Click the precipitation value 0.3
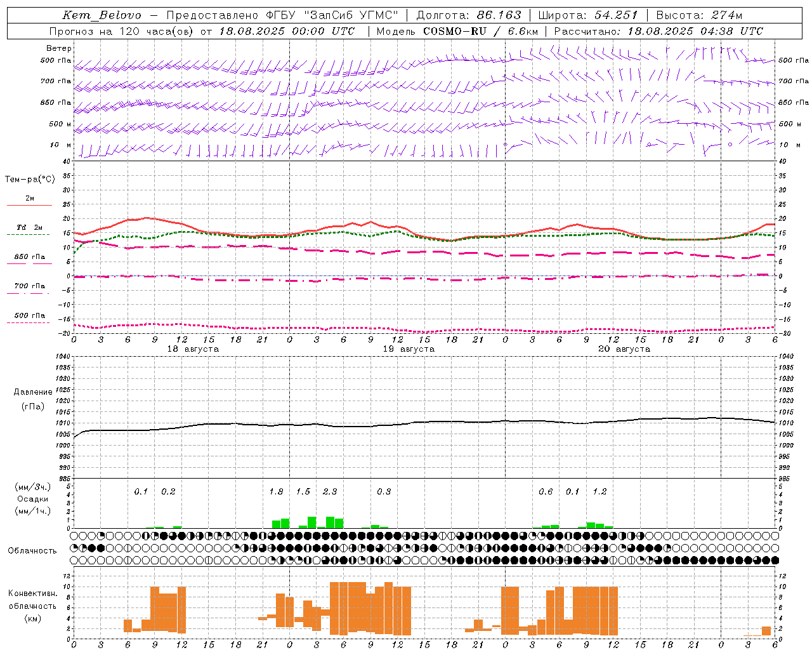The height and width of the screenshot is (650, 812). click(384, 492)
